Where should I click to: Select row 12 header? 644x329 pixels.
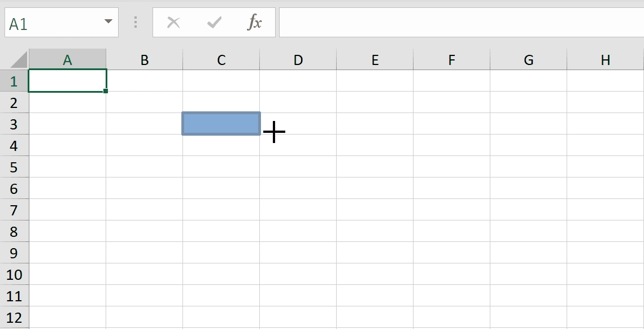(14, 318)
